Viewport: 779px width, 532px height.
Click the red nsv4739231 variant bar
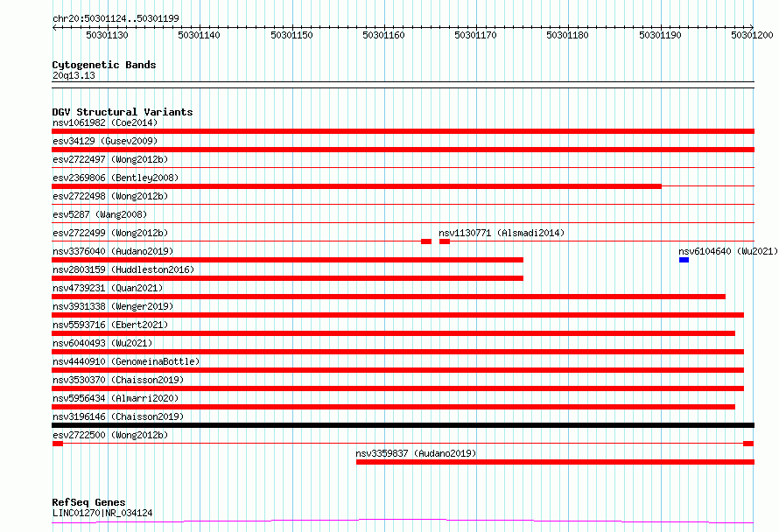389,297
